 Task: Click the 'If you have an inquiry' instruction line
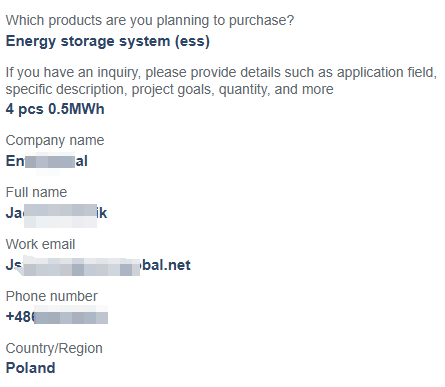click(x=221, y=72)
